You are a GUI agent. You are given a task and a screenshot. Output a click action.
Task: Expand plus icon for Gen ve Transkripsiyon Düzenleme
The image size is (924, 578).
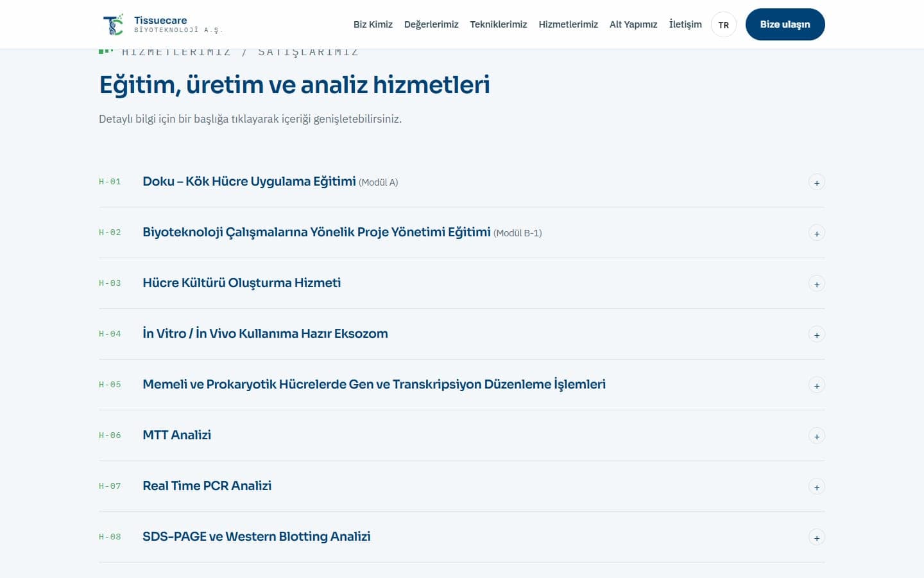(x=816, y=385)
